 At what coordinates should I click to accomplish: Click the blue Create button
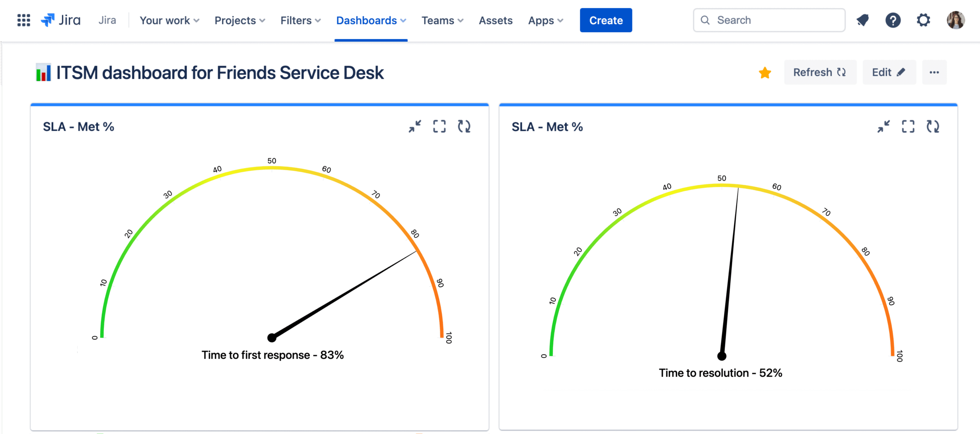(606, 20)
